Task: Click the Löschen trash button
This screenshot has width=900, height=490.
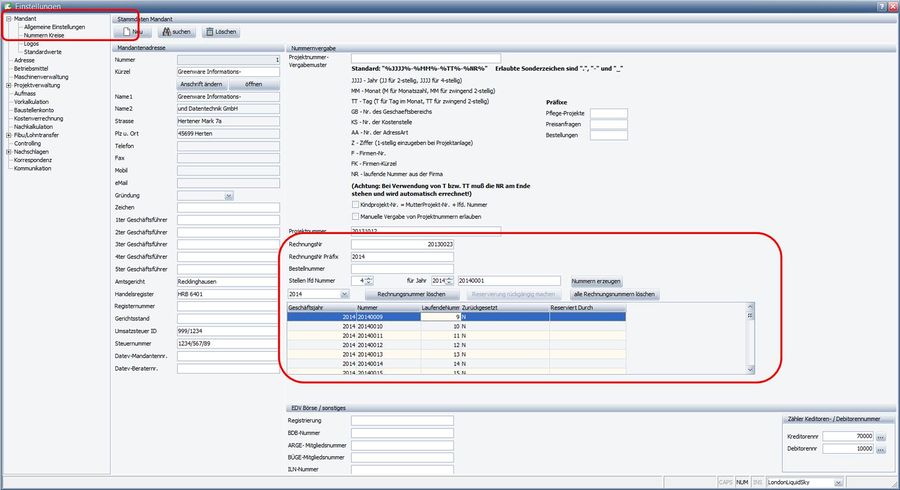Action: [x=221, y=32]
